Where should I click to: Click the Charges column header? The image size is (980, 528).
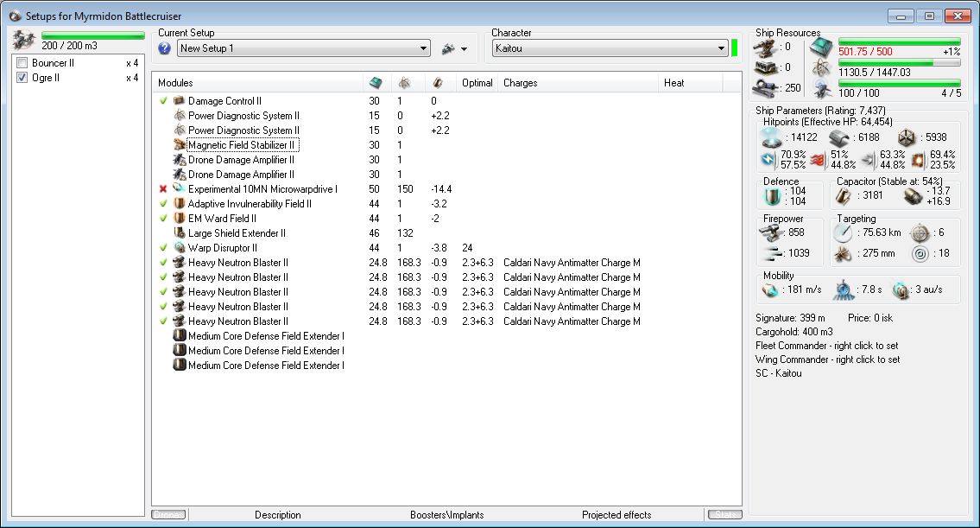click(579, 83)
